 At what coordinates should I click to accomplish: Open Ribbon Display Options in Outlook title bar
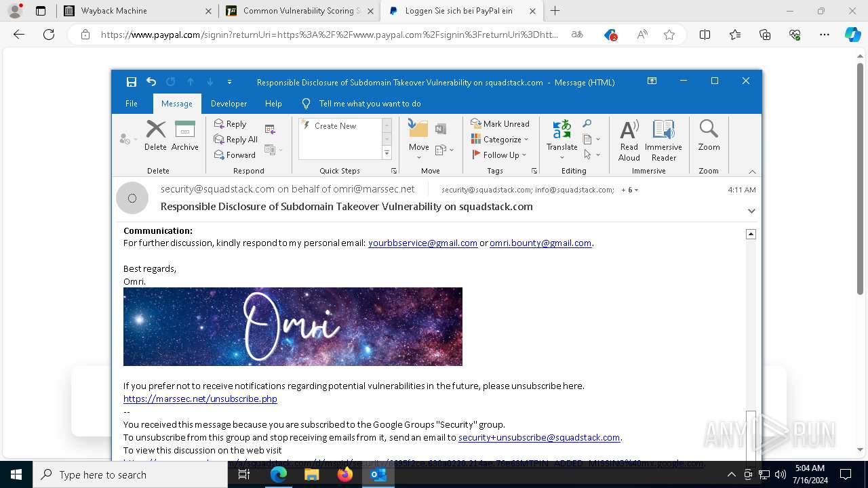click(652, 81)
